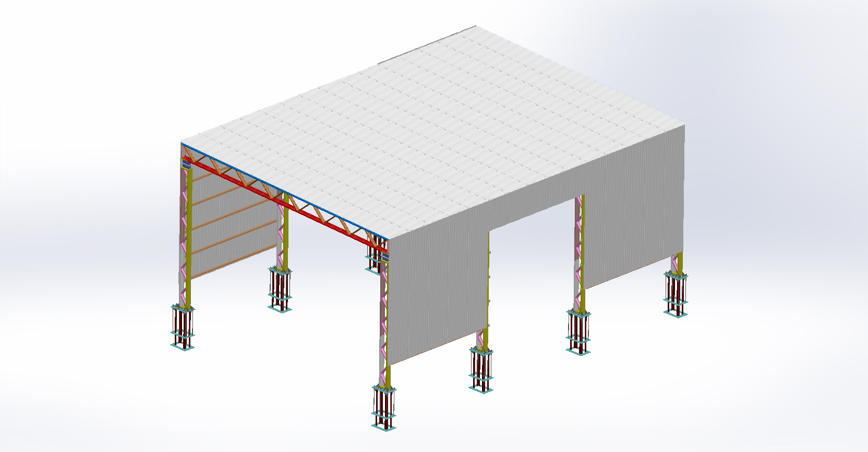Pick the blue top chord of front truss
868x452 pixels.
click(284, 191)
